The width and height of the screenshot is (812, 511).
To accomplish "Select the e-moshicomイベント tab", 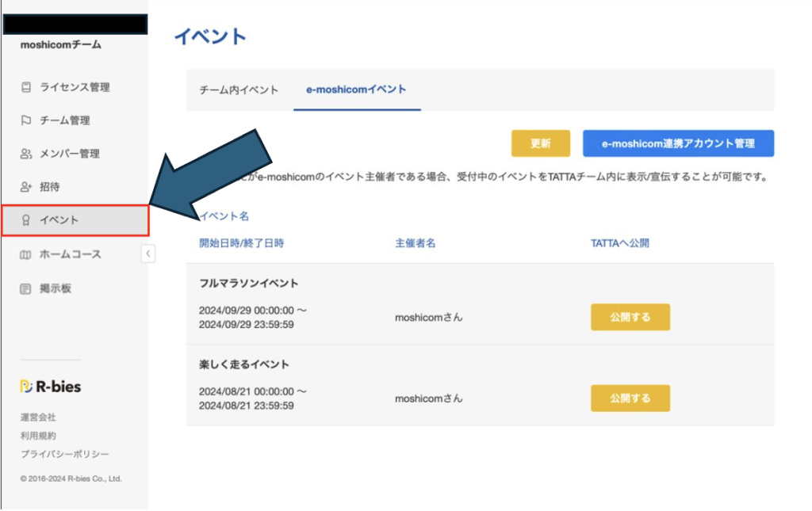I will 357,90.
